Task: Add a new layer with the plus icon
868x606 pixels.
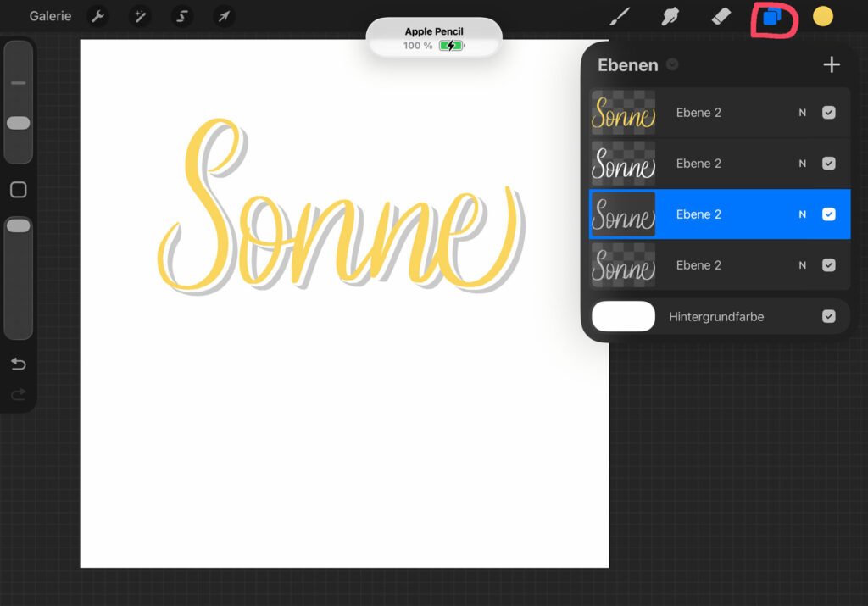Action: (831, 64)
